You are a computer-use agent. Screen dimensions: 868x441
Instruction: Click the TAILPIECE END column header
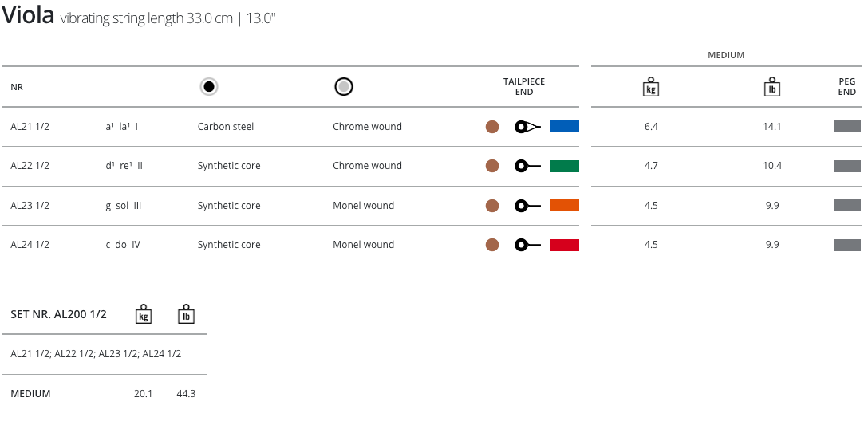524,87
